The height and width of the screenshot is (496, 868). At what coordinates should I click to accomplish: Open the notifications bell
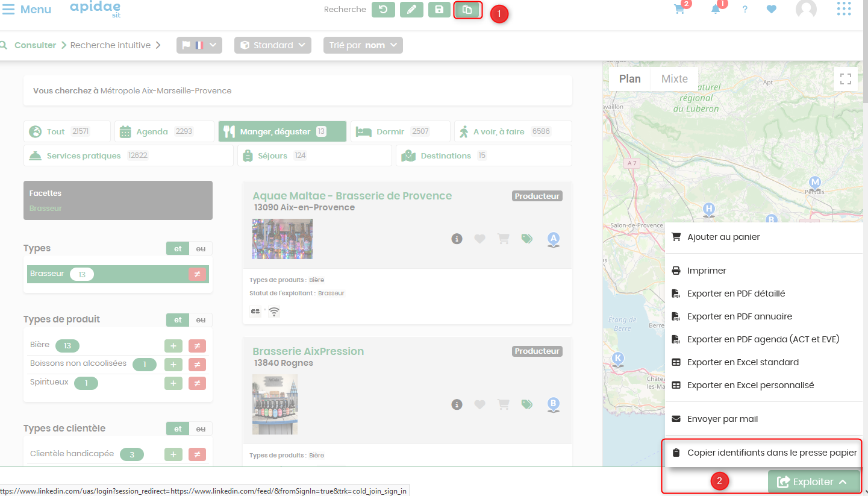[716, 9]
